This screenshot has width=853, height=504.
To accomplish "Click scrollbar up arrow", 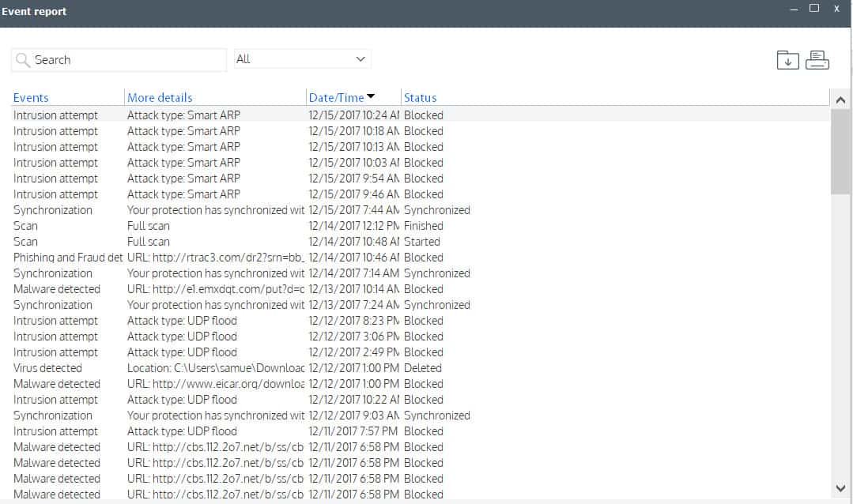I will tap(840, 100).
